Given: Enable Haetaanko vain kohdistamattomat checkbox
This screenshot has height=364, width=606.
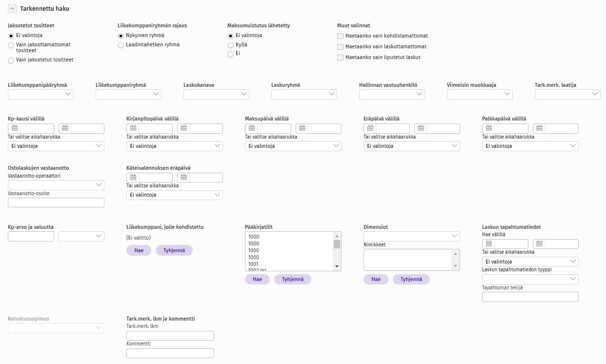Looking at the screenshot, I should (341, 36).
